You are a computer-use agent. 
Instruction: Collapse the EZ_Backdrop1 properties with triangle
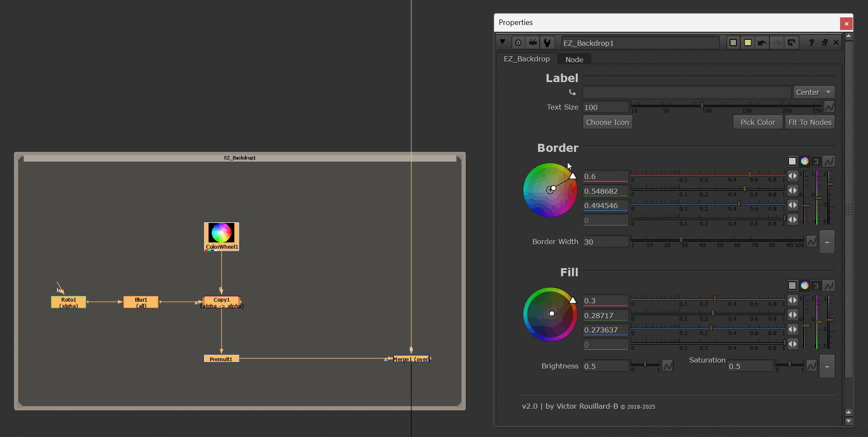[x=503, y=42]
